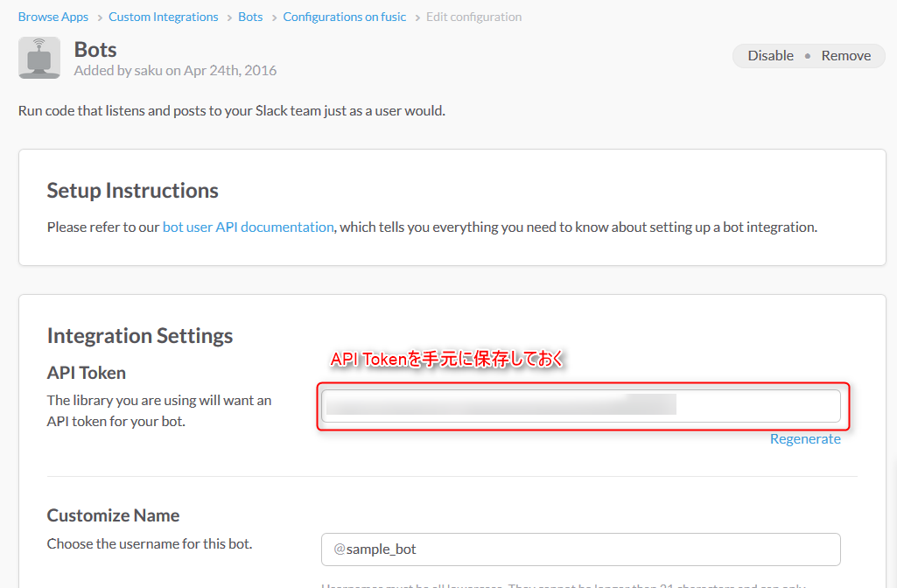Click the @sample_bot username text
This screenshot has height=588, width=897.
[x=374, y=549]
